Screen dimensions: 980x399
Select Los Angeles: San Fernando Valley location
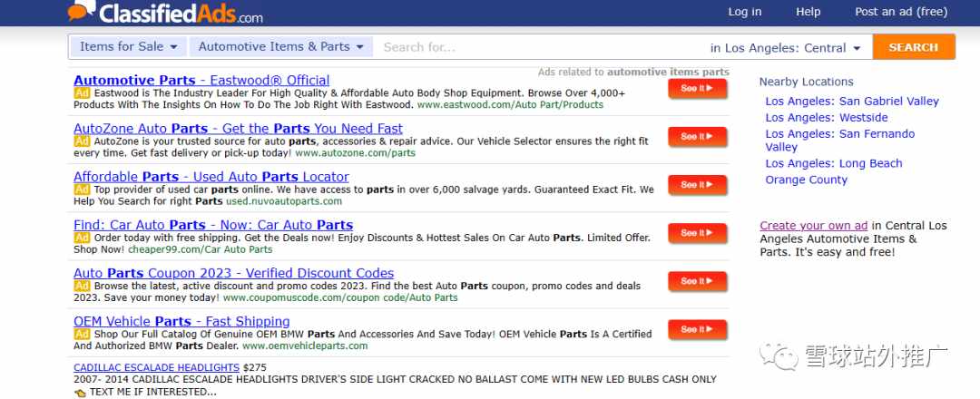pyautogui.click(x=840, y=141)
